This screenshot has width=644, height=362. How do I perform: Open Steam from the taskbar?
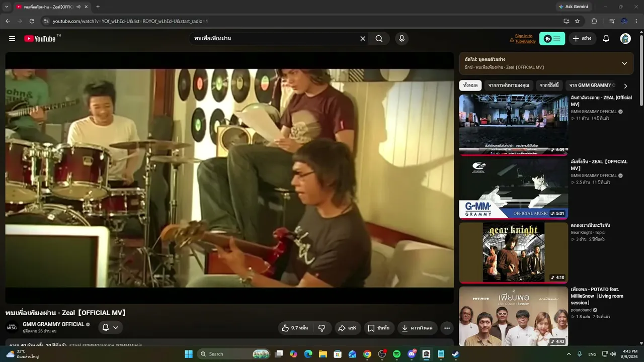point(455,354)
